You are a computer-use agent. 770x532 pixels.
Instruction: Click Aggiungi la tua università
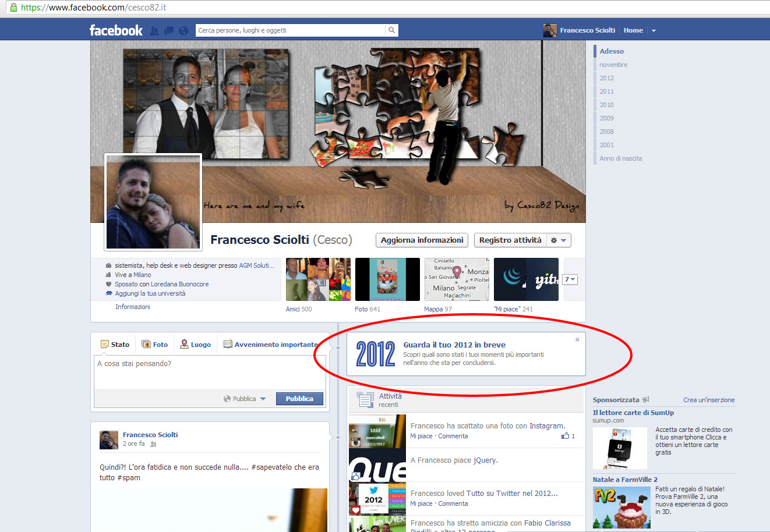[x=150, y=293]
